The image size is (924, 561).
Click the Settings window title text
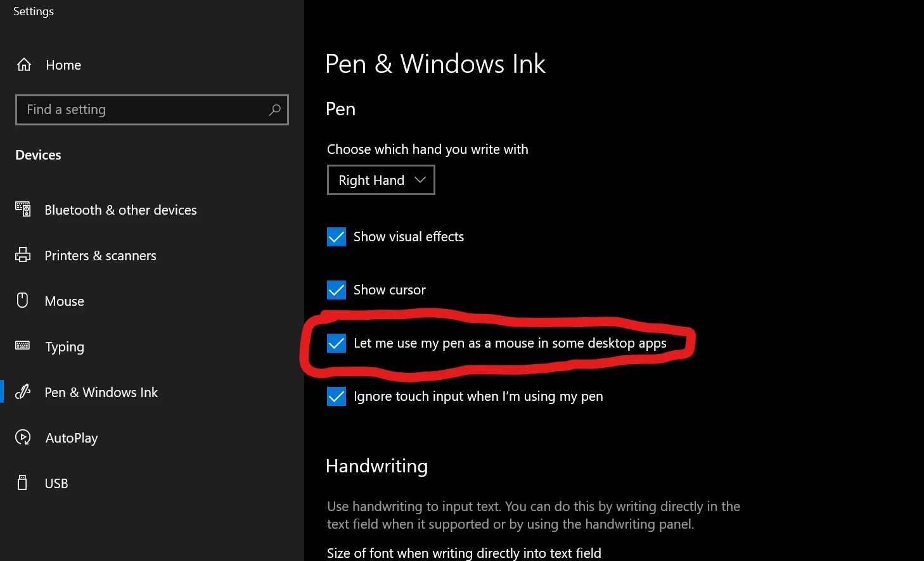tap(34, 11)
